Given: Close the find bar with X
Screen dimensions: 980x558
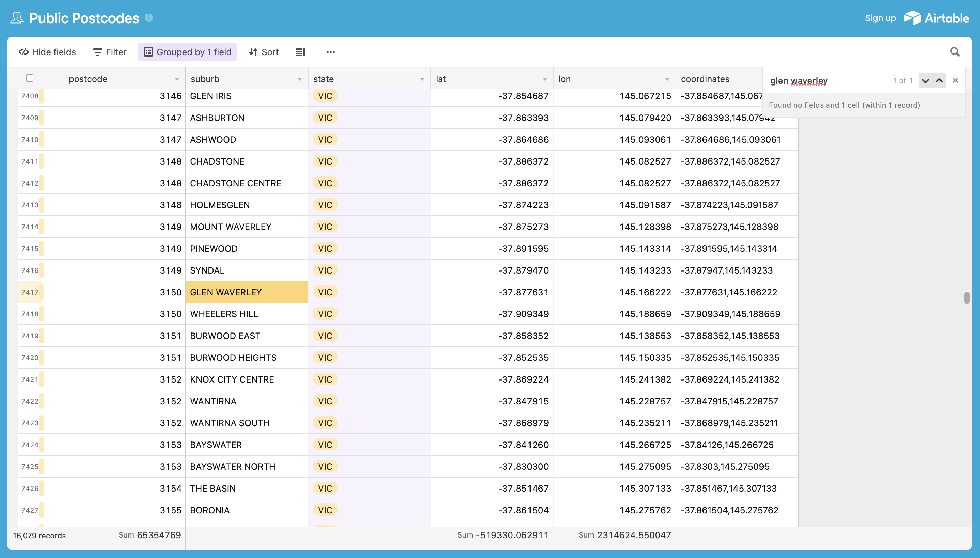Looking at the screenshot, I should pyautogui.click(x=955, y=80).
